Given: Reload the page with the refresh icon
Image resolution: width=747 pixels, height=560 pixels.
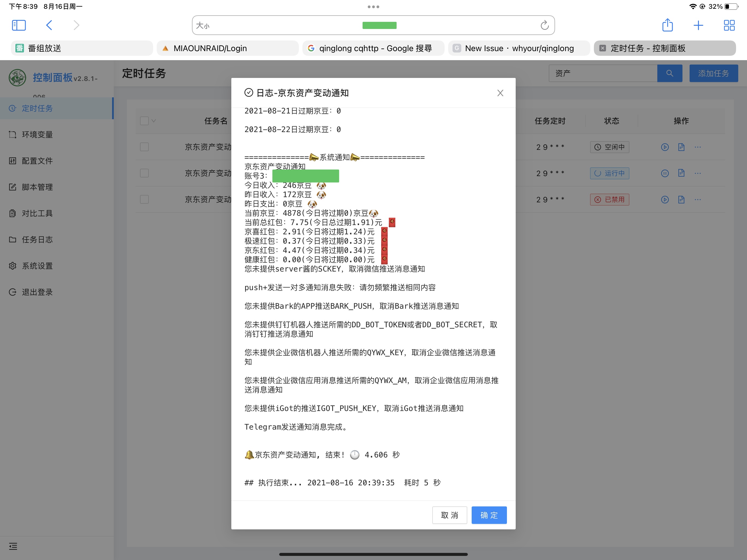Looking at the screenshot, I should click(544, 25).
